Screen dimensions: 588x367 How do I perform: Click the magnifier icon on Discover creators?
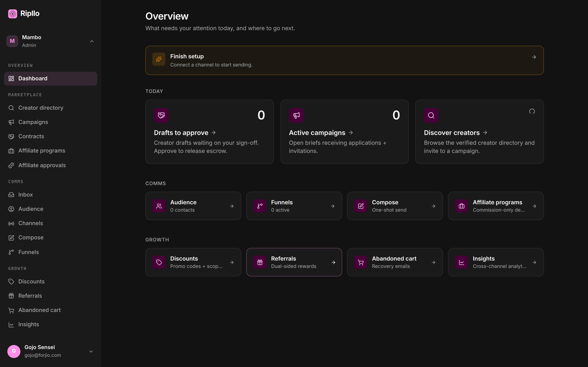[431, 115]
